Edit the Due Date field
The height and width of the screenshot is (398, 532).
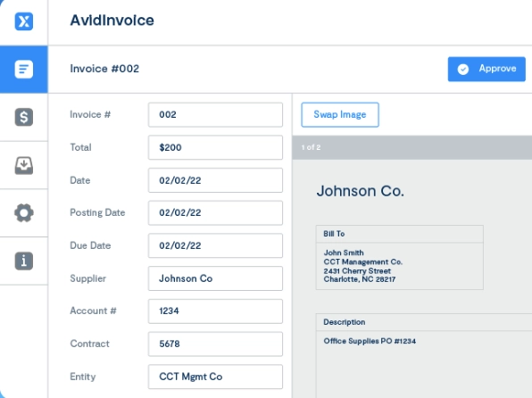click(215, 245)
